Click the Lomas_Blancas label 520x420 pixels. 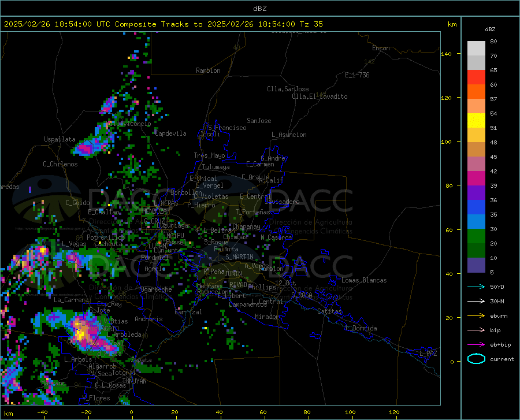click(x=364, y=280)
